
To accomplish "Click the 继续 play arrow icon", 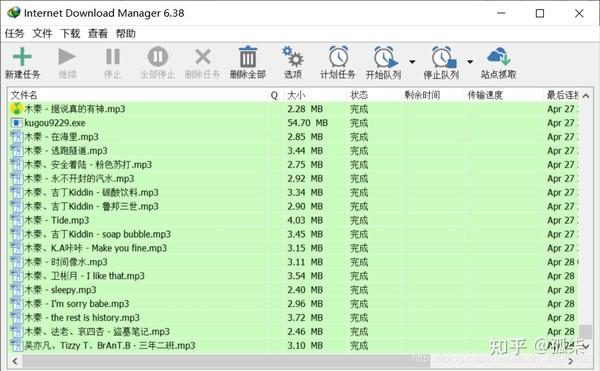I will coord(67,57).
